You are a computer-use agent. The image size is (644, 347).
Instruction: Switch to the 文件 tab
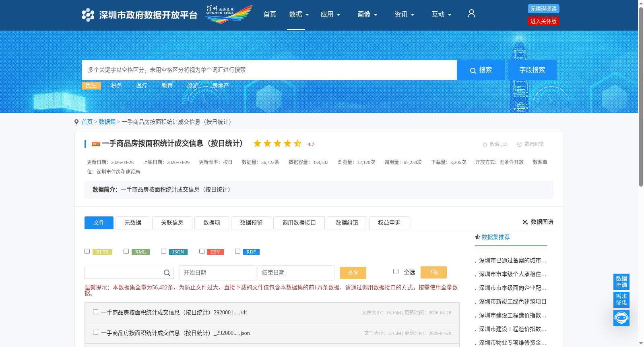(99, 223)
